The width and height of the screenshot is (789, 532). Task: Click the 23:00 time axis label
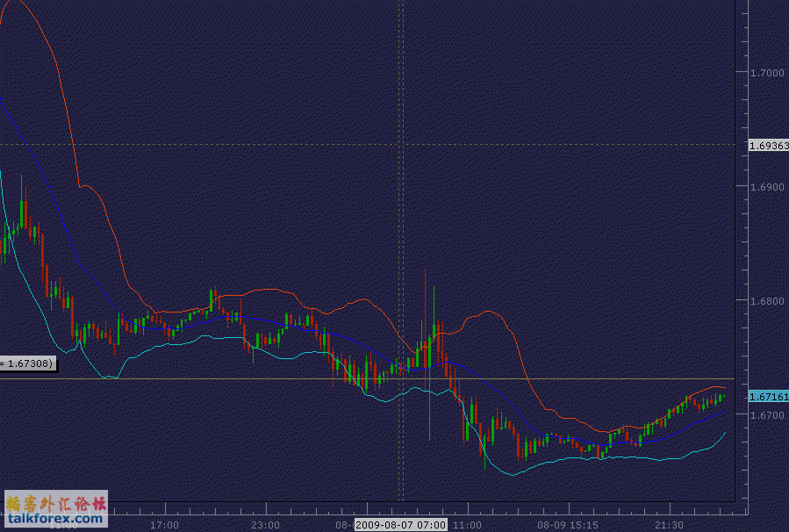265,525
